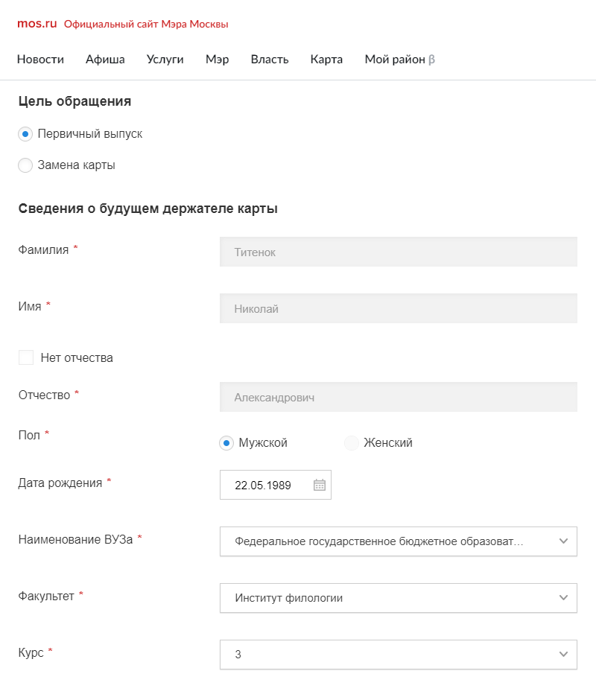Open Официальный сайт Мэра Москвы link
The image size is (596, 700).
pyautogui.click(x=146, y=24)
